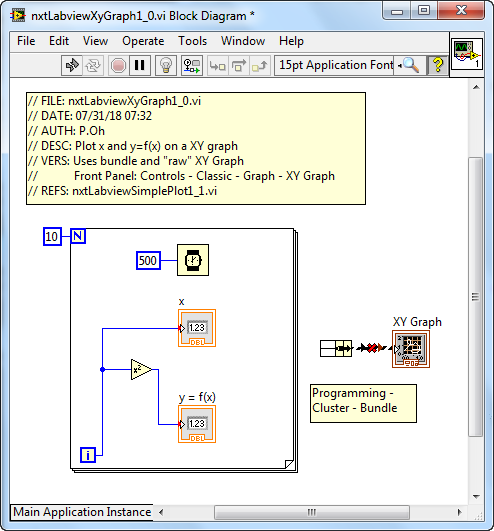The height and width of the screenshot is (531, 494).
Task: Toggle Highlight Execution light bulb
Action: point(166,65)
